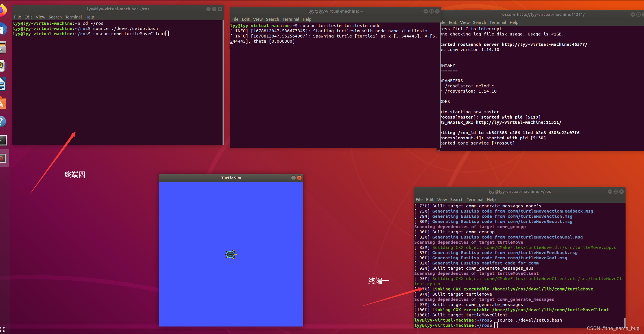Open Search menu in roscore terminal
644x334 pixels.
tap(479, 22)
